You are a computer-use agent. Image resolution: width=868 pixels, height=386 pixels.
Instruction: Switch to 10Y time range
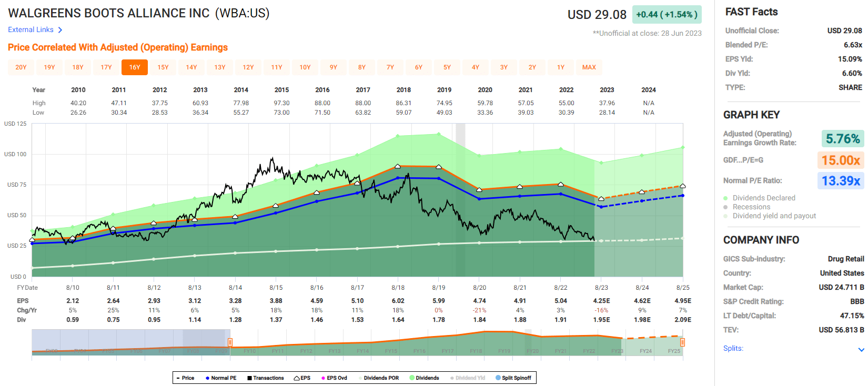[305, 67]
